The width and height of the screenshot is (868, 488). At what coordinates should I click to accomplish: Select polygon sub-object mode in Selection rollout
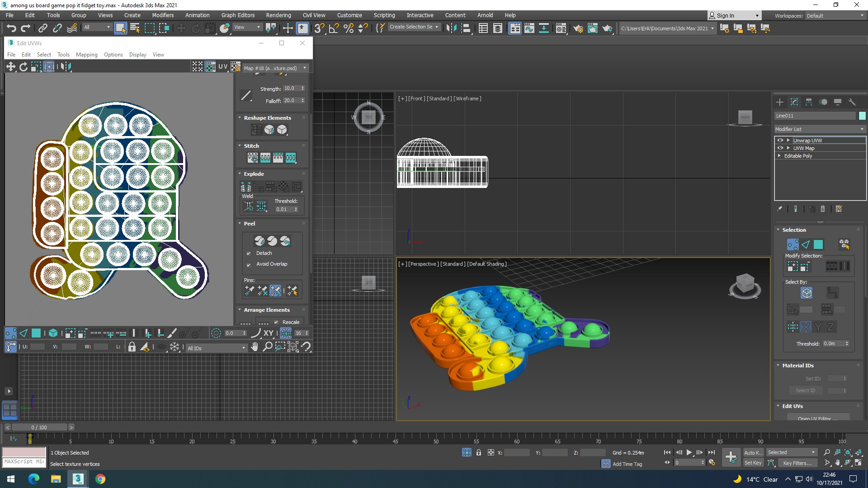click(x=818, y=244)
